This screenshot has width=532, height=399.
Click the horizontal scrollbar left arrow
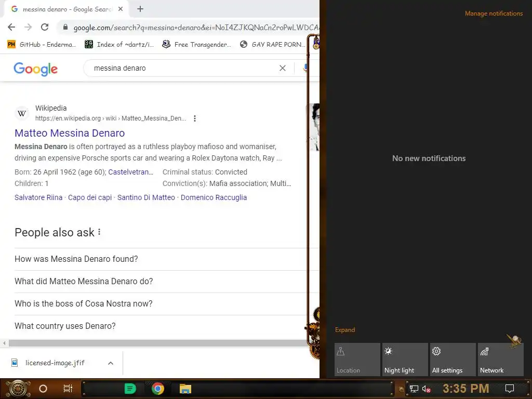(4, 343)
